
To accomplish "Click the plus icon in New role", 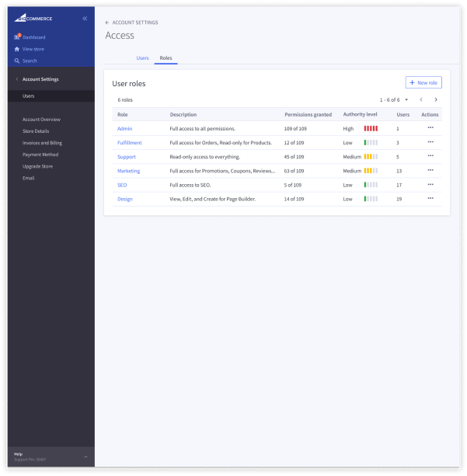I will tap(412, 82).
